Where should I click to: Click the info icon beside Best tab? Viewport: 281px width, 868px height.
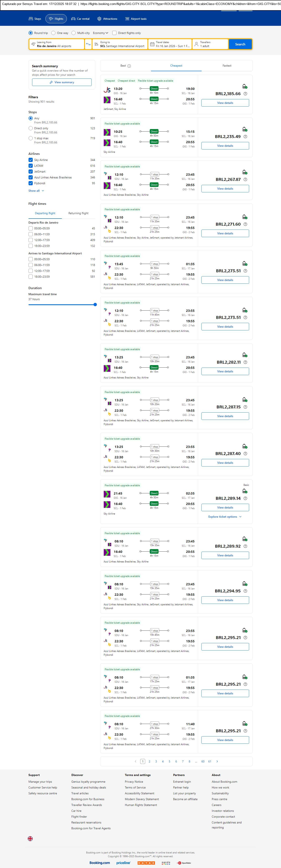[x=129, y=66]
